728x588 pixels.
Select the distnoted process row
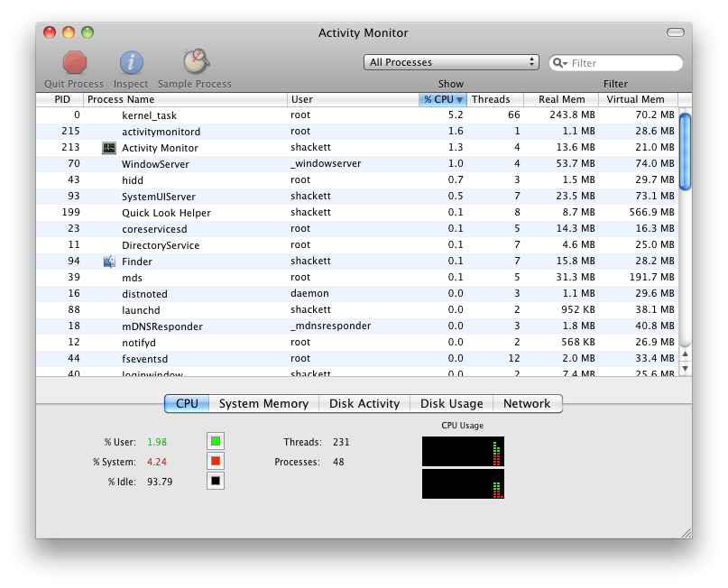(x=357, y=294)
